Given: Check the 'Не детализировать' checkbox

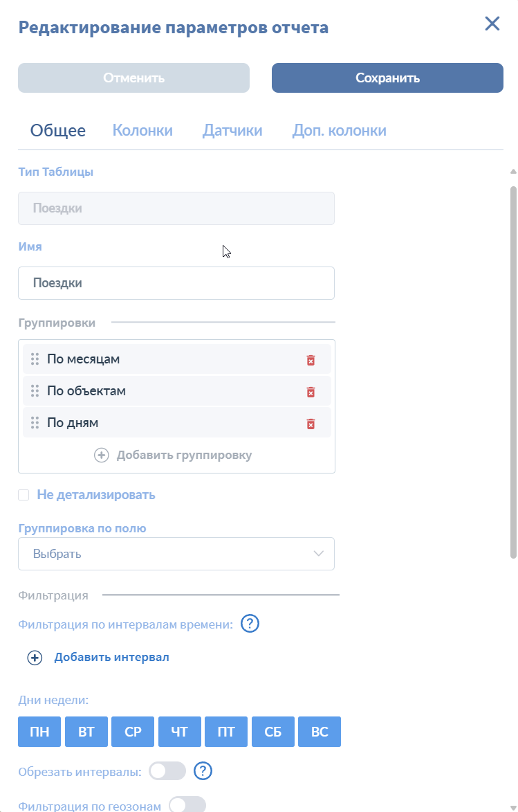Looking at the screenshot, I should pyautogui.click(x=24, y=495).
